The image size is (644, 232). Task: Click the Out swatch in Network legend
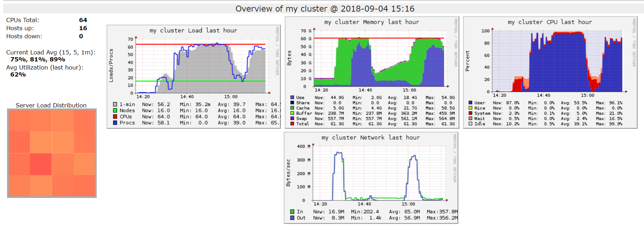(292, 218)
